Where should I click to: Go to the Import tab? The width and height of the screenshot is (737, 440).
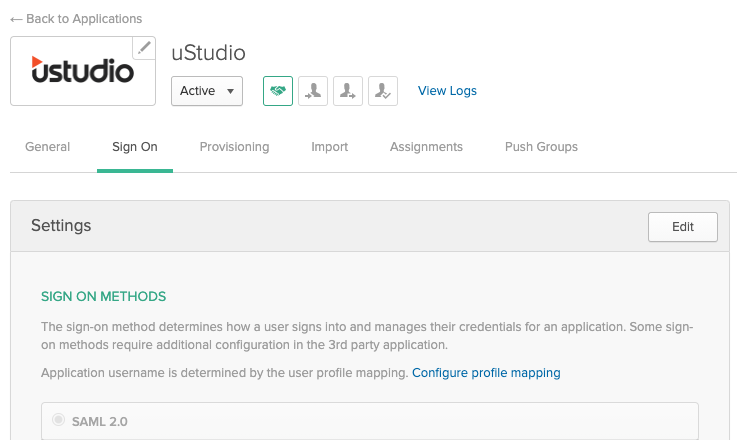click(x=329, y=147)
